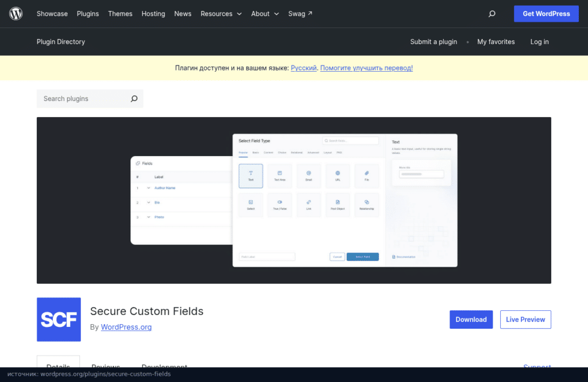The width and height of the screenshot is (588, 382).
Task: Click the search plugins magnifier icon
Action: coord(134,99)
